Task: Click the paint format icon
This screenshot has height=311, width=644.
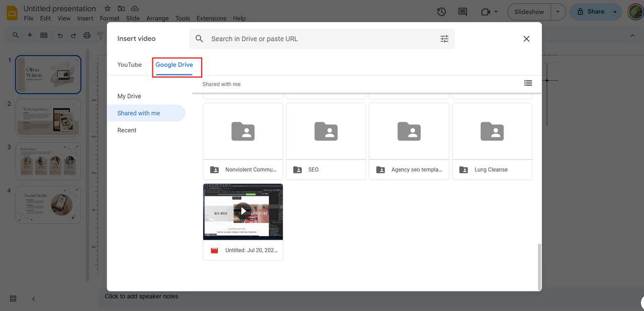Action: (100, 35)
